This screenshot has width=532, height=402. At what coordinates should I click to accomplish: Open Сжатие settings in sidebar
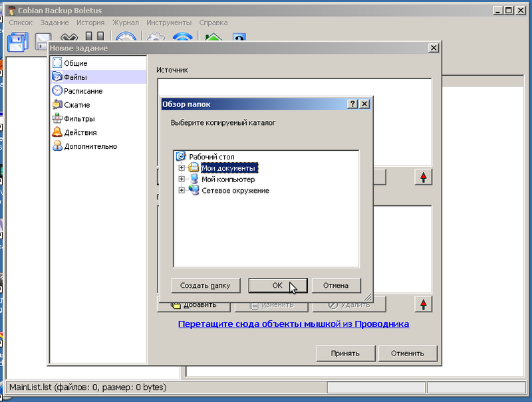76,105
